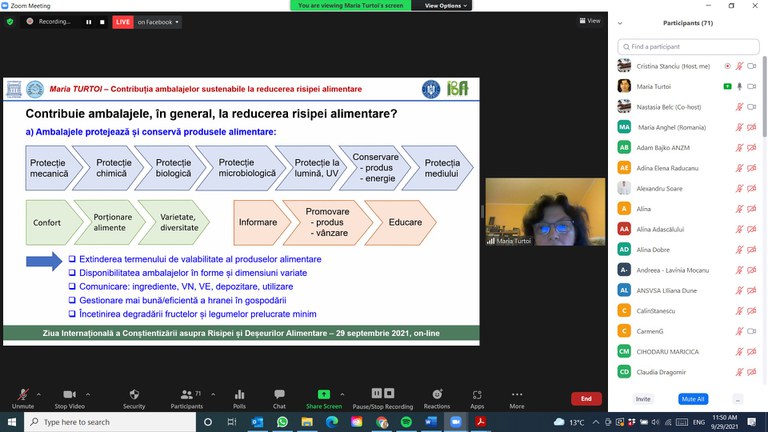Click the Stop Video camera icon
The width and height of the screenshot is (768, 432).
pos(68,394)
